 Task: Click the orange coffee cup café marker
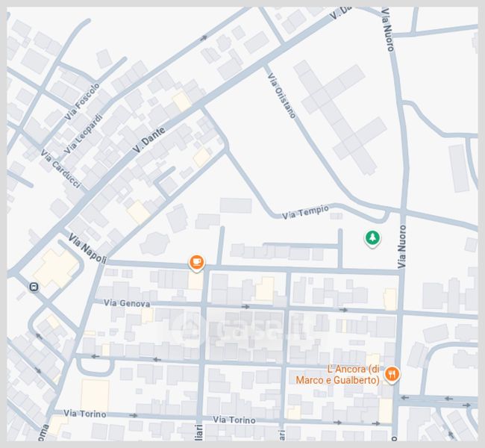coord(196,262)
